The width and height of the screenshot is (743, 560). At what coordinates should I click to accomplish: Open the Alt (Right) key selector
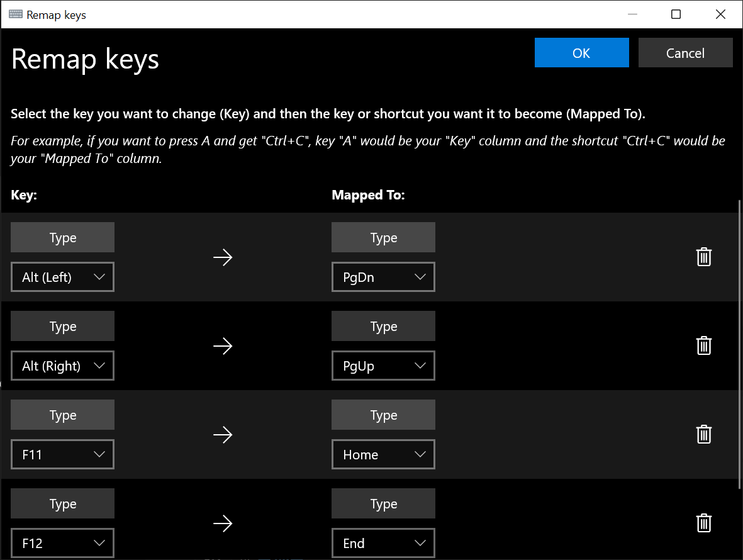(62, 366)
